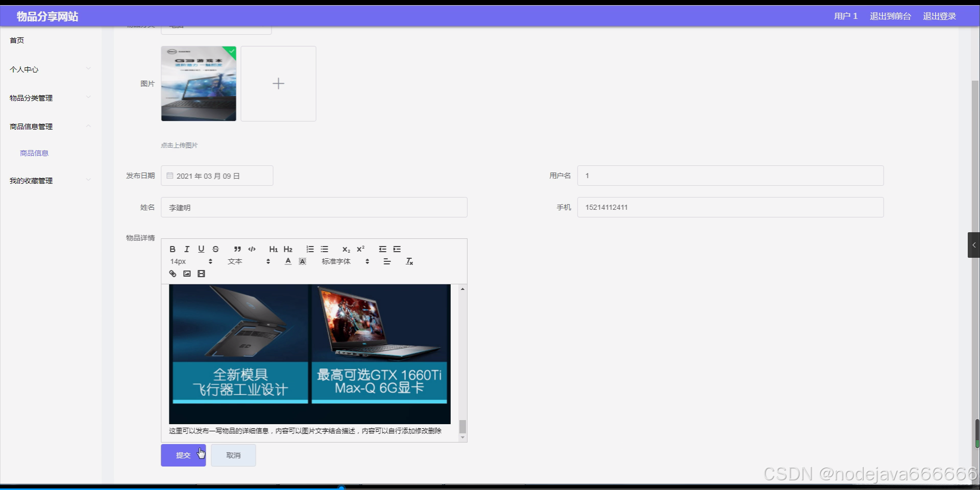980x490 pixels.
Task: Open the 文本 heading style dropdown
Action: pyautogui.click(x=249, y=261)
